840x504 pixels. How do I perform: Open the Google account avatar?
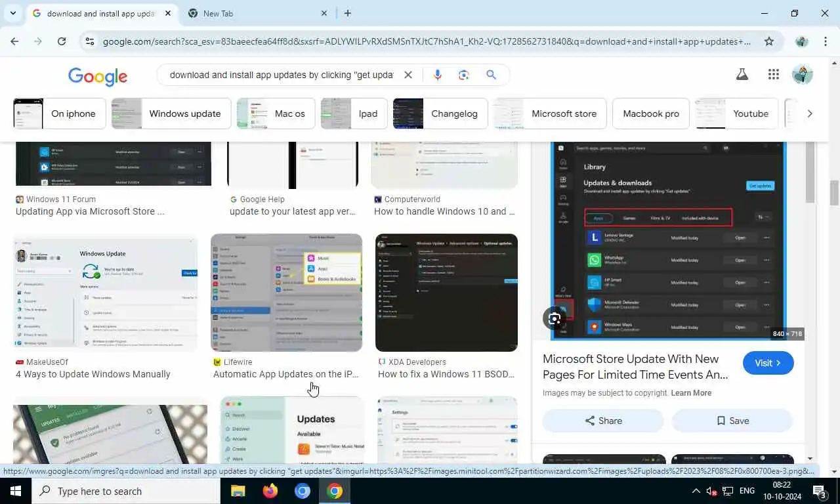pyautogui.click(x=803, y=75)
